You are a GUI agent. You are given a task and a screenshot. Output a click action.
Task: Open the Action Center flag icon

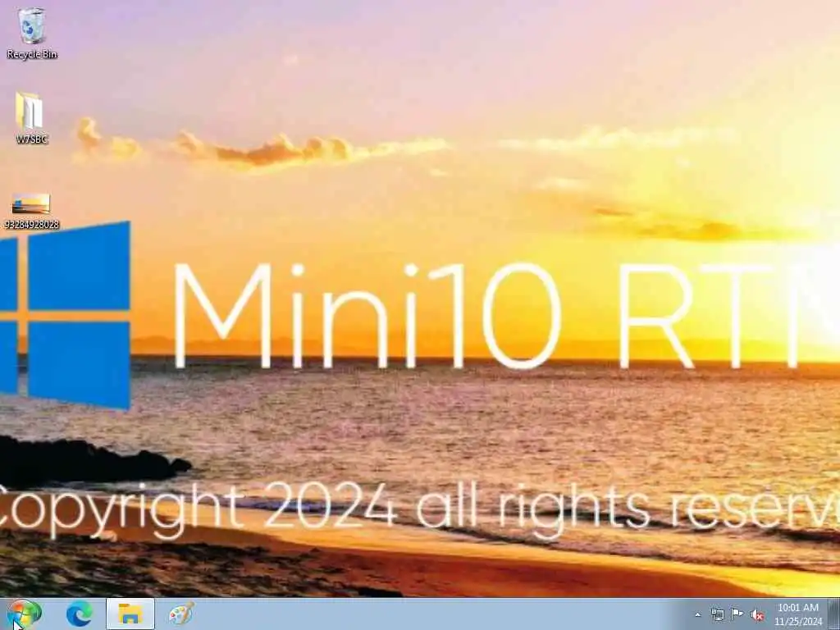(x=737, y=614)
